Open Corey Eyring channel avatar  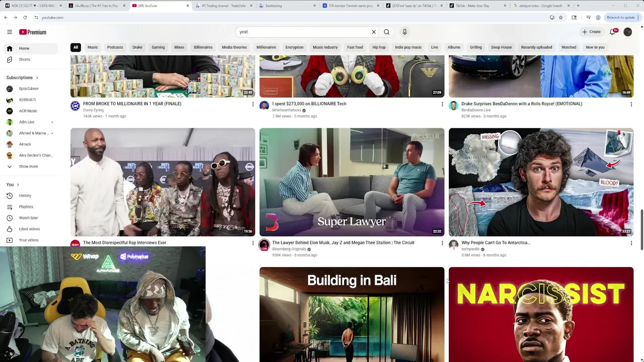[x=75, y=106]
